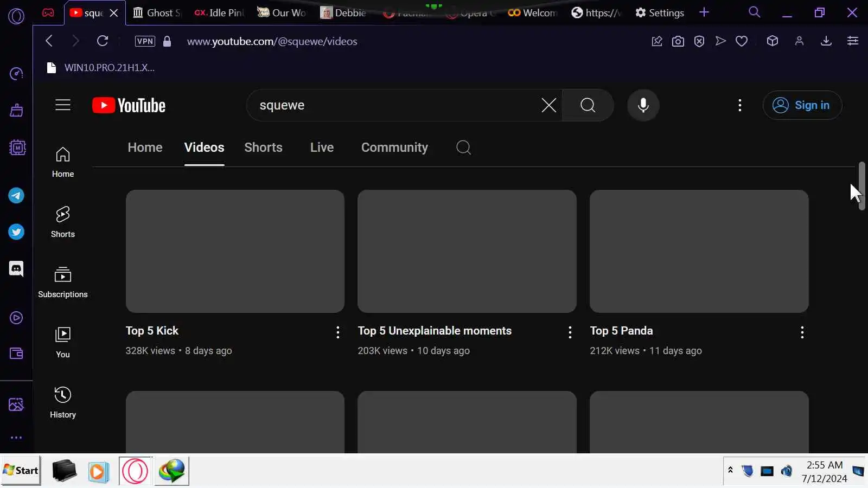Open Internet Download Manager taskbar icon
The width and height of the screenshot is (868, 488).
[x=172, y=471]
